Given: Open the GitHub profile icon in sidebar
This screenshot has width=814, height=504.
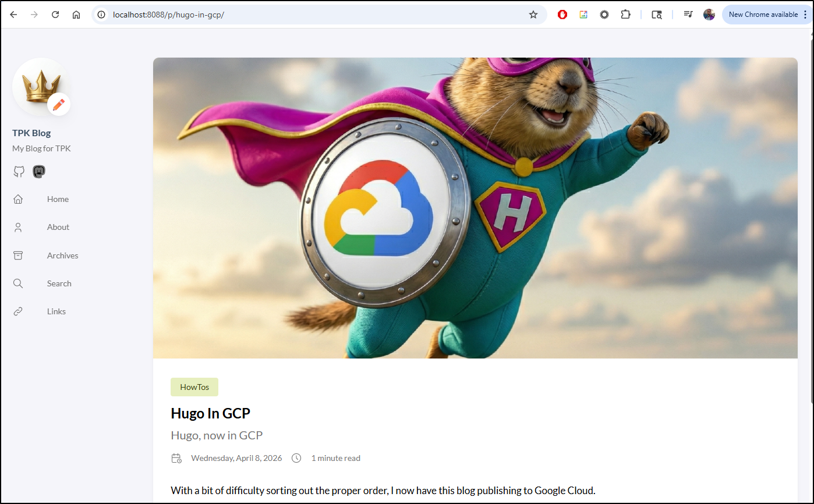Looking at the screenshot, I should [x=19, y=172].
